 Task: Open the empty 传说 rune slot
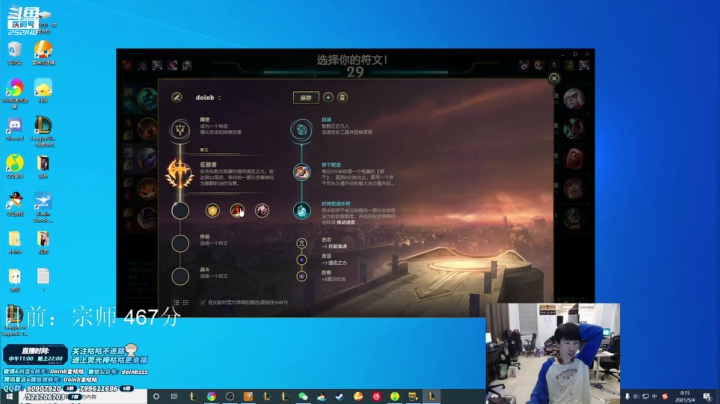coord(180,243)
